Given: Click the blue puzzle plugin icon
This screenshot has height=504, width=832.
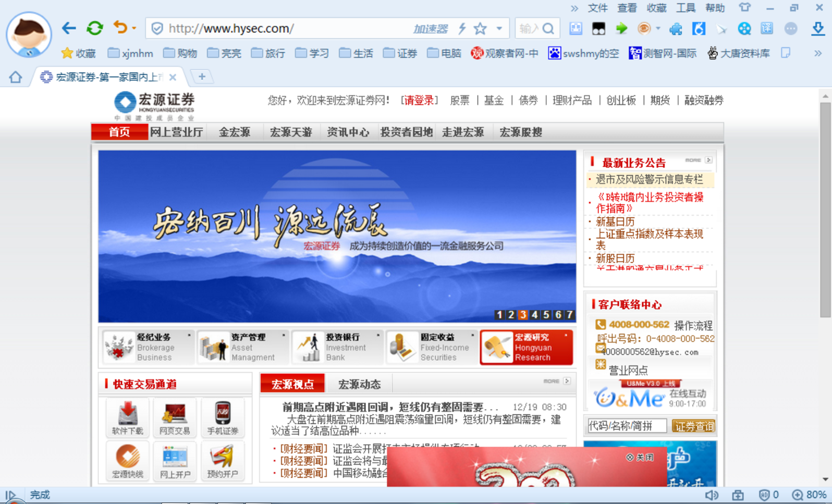Looking at the screenshot, I should [x=676, y=29].
